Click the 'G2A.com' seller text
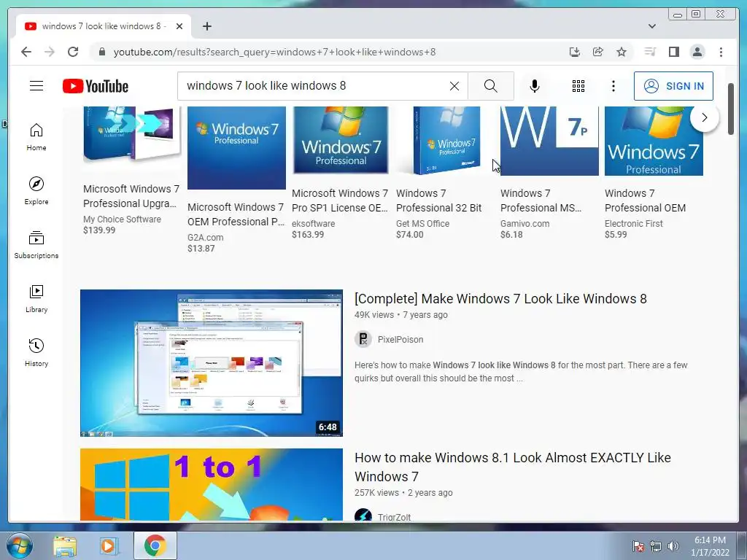This screenshot has width=747, height=560. [x=205, y=237]
